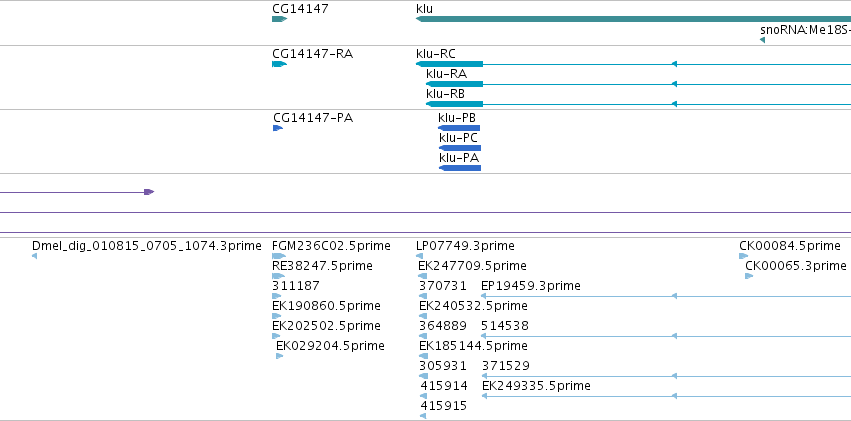The image size is (851, 421).
Task: Select the EK029204.5prime EST arrow
Action: (280, 356)
